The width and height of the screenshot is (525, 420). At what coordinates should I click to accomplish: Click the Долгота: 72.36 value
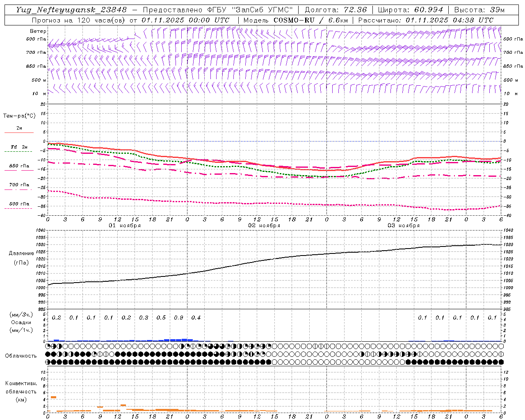tap(336, 10)
